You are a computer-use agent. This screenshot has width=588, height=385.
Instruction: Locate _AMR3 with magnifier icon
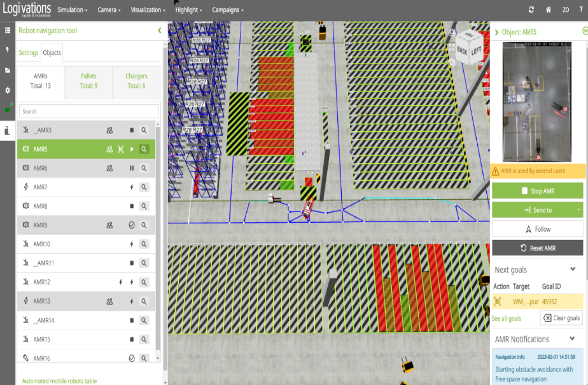tap(144, 130)
